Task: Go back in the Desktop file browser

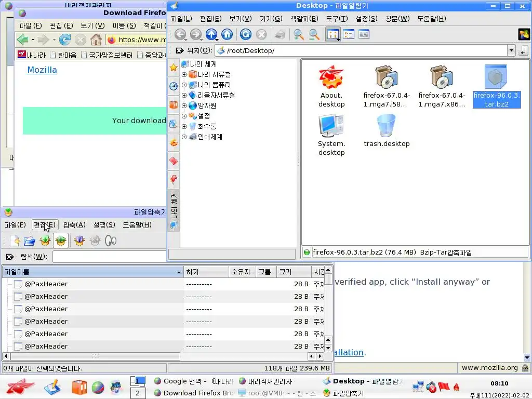Action: [180, 34]
